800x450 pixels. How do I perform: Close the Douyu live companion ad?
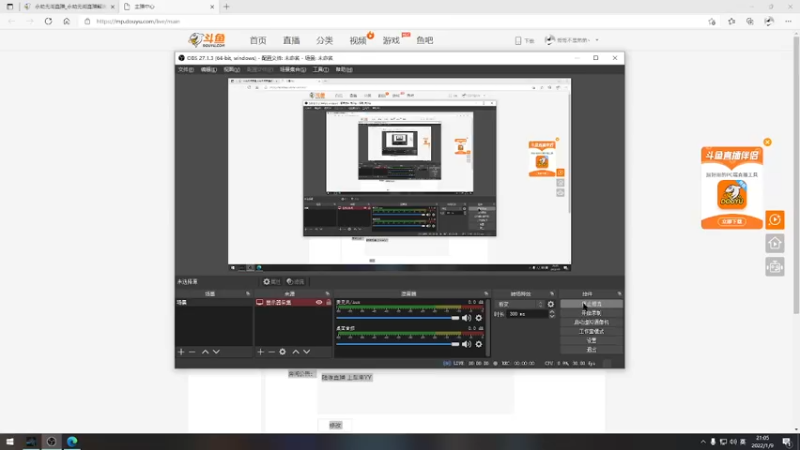point(767,142)
